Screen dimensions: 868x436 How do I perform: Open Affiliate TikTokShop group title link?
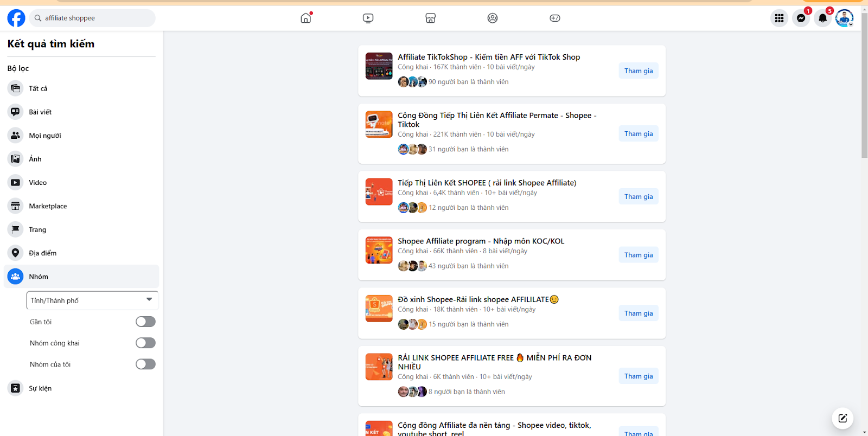(x=489, y=57)
